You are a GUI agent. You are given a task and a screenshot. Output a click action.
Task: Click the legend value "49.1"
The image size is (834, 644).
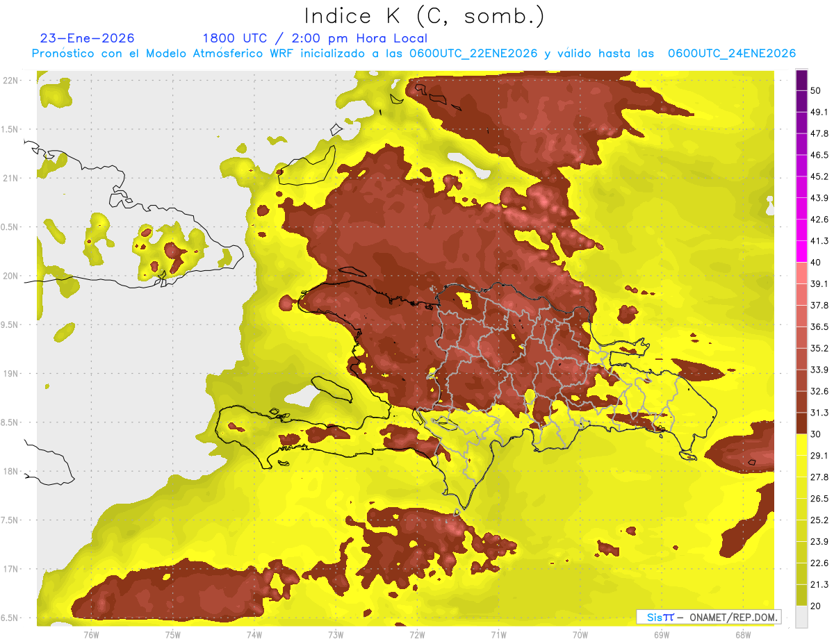pyautogui.click(x=819, y=112)
